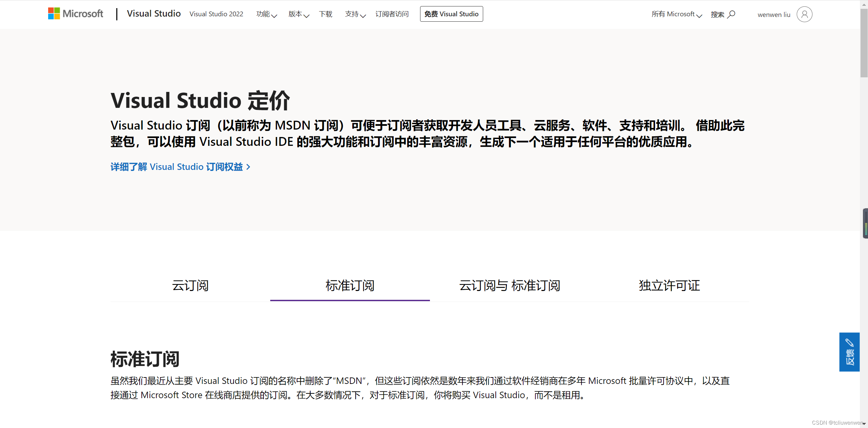868x428 pixels.
Task: Click the blue 反馈 feedback button
Action: coord(849,352)
